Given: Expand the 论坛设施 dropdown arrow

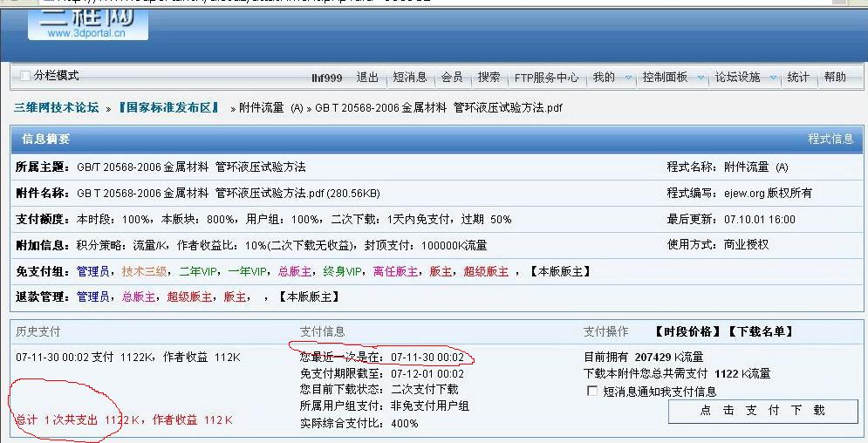Looking at the screenshot, I should (773, 78).
